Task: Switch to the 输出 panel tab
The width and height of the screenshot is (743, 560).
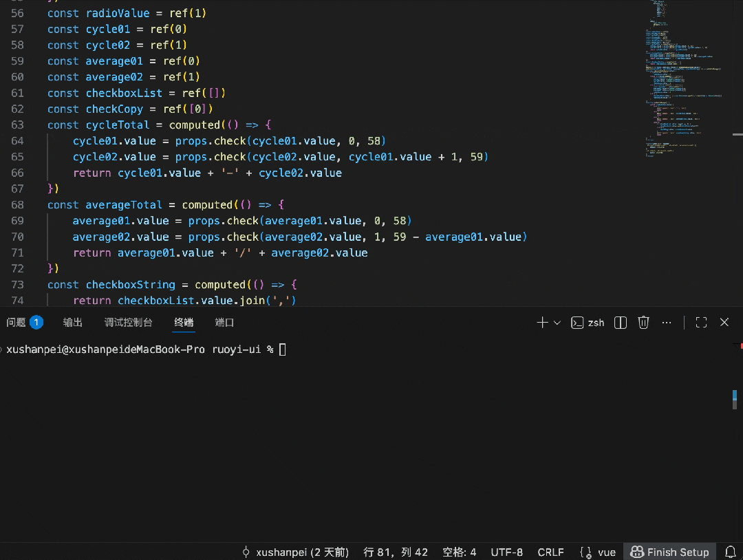Action: click(x=72, y=322)
